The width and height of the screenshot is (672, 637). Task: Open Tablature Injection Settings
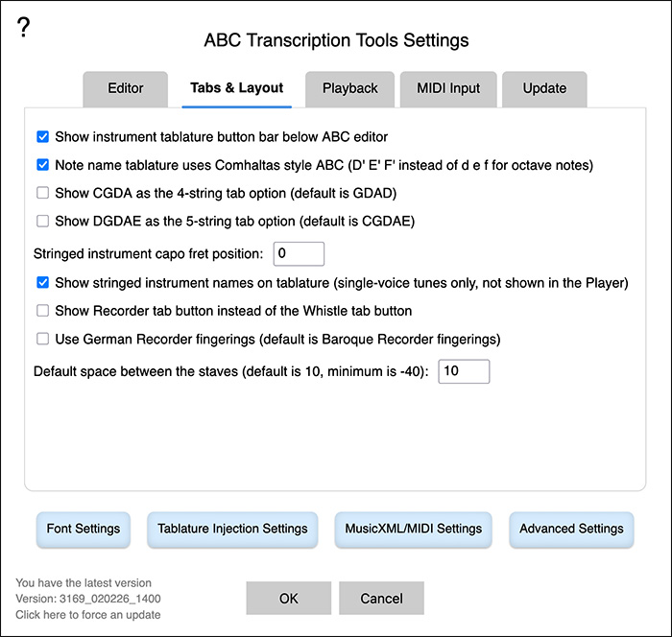click(x=232, y=529)
